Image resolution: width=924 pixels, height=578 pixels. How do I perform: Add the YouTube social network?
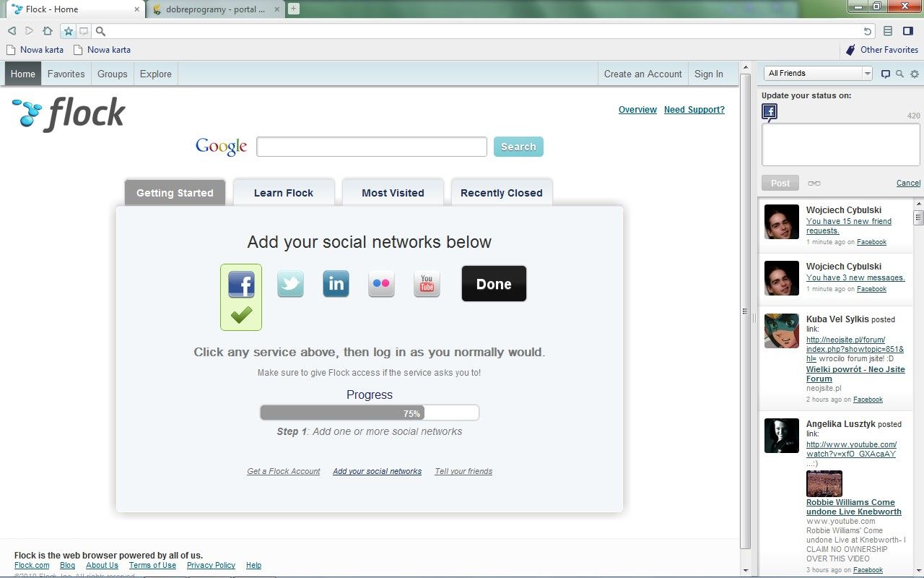tap(427, 284)
